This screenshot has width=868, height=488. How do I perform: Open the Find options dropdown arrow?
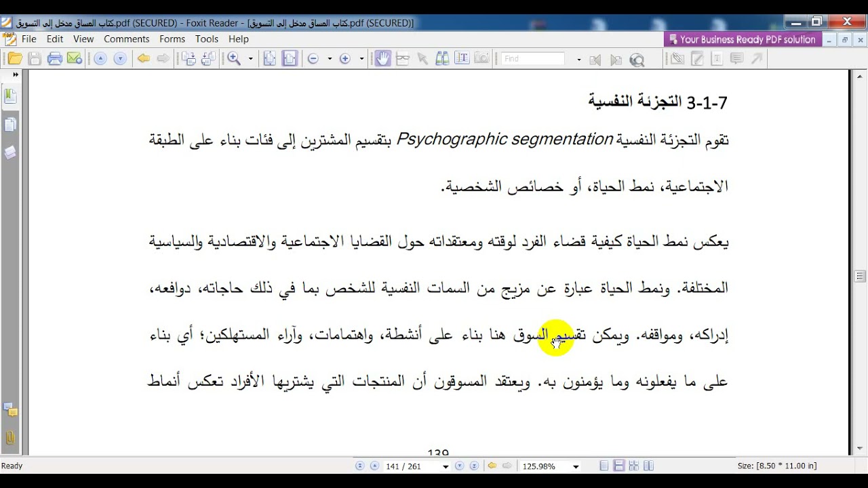[x=578, y=60]
